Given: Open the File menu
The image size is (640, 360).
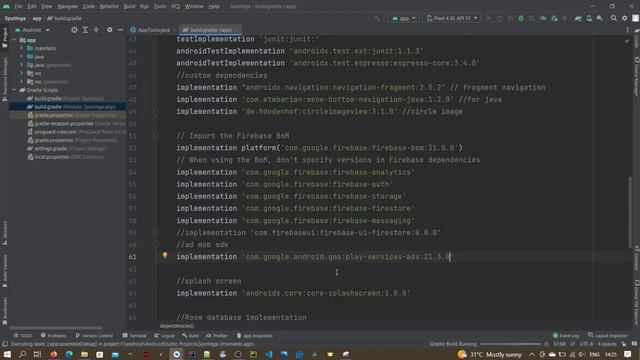Looking at the screenshot, I should (18, 7).
